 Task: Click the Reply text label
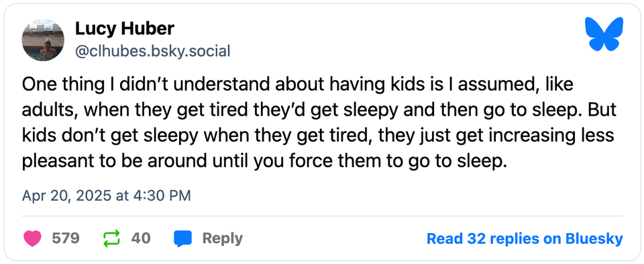coord(222,238)
